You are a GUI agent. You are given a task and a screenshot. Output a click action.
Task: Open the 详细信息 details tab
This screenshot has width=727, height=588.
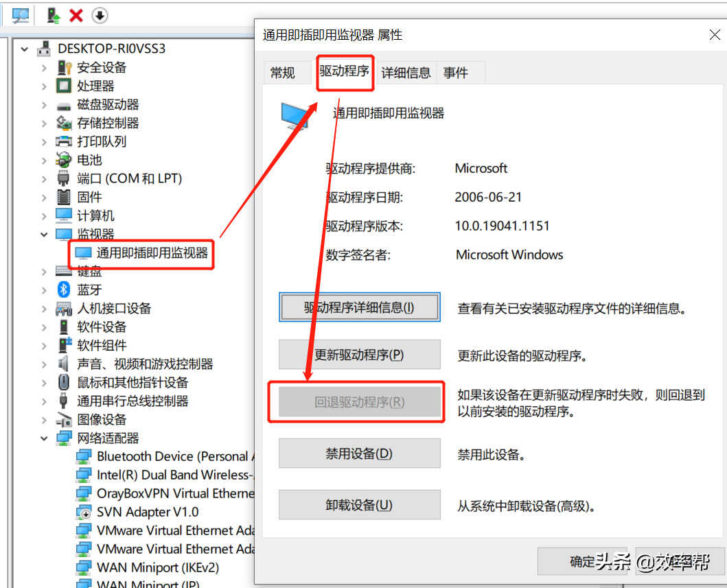tap(406, 73)
